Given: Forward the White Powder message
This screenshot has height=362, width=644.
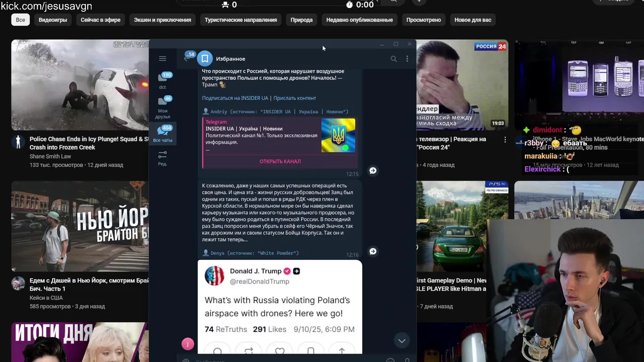Looking at the screenshot, I should tap(373, 251).
